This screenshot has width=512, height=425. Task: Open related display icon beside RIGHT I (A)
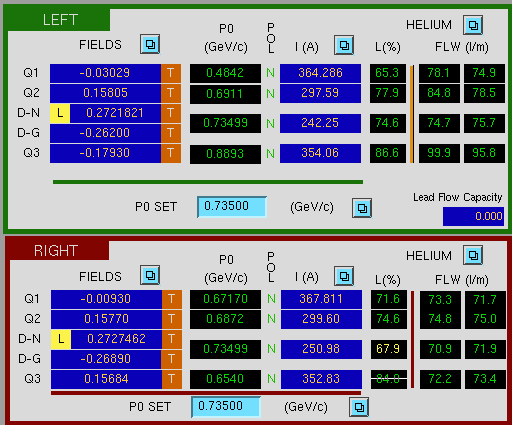click(344, 276)
